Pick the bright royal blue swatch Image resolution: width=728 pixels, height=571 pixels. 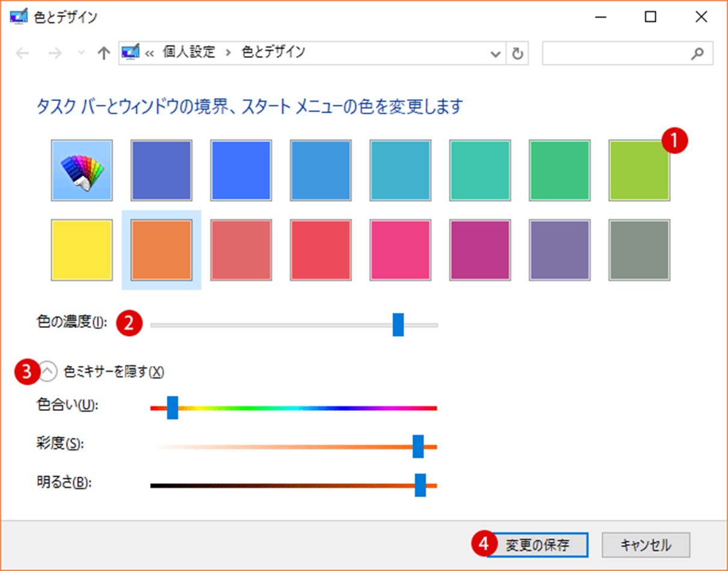pyautogui.click(x=241, y=170)
